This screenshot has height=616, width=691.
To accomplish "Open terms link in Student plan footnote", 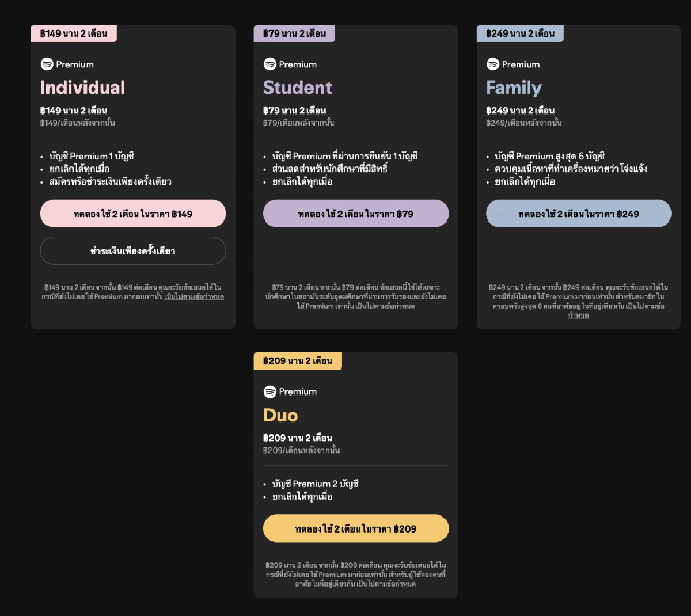I will point(385,306).
